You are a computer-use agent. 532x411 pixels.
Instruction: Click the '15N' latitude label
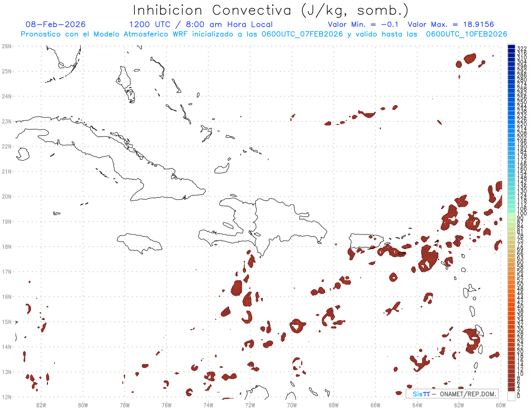[6, 321]
